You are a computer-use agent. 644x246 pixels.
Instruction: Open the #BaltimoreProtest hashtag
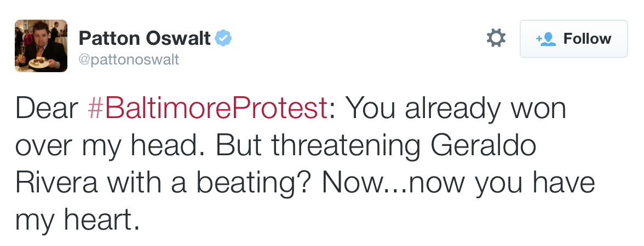tap(208, 108)
